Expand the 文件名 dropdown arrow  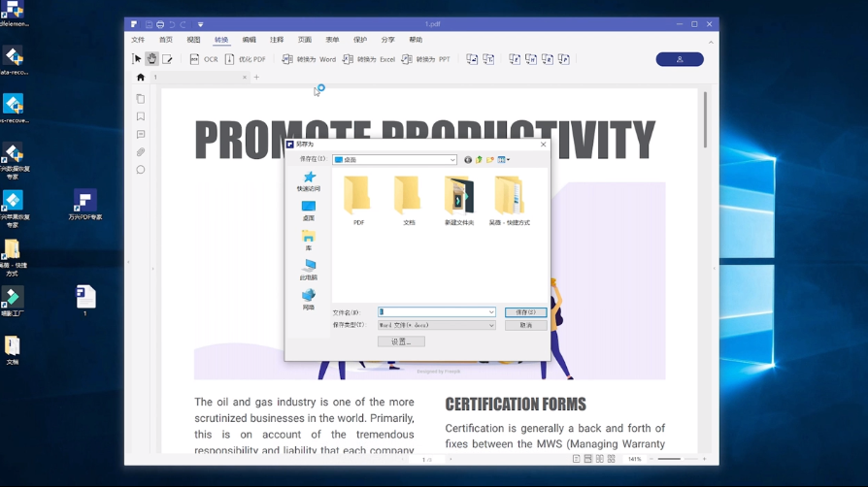tap(491, 312)
